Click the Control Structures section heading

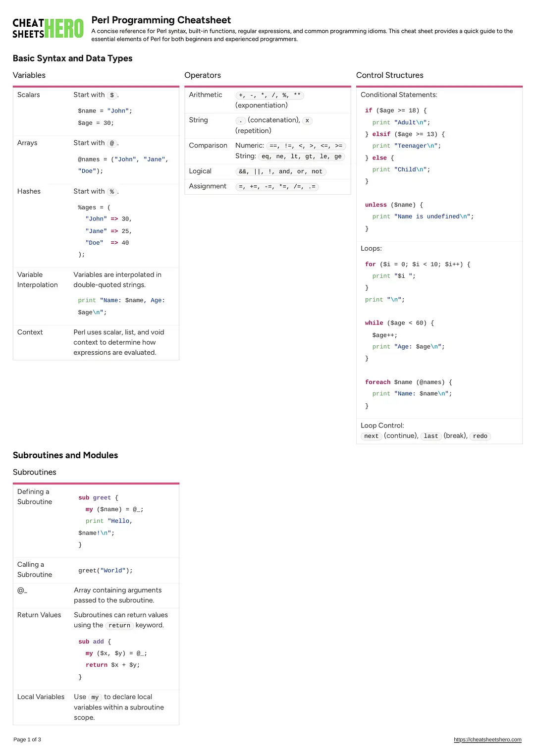pos(390,75)
